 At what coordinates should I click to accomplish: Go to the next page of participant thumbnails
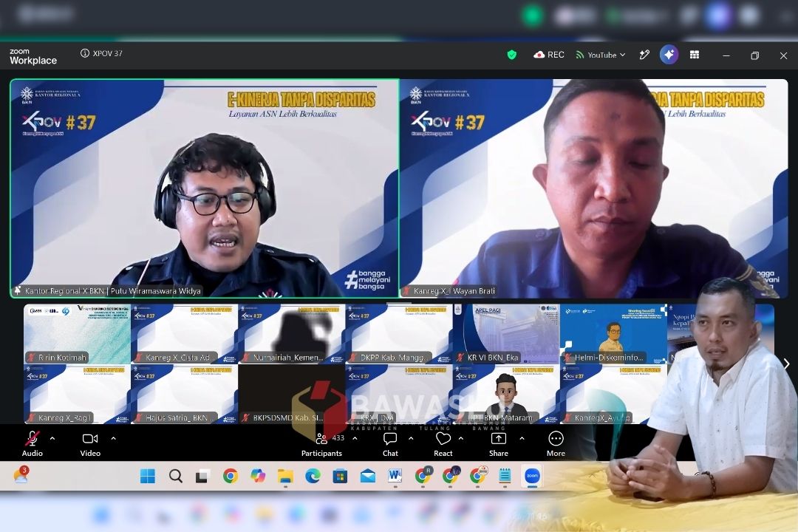786,364
